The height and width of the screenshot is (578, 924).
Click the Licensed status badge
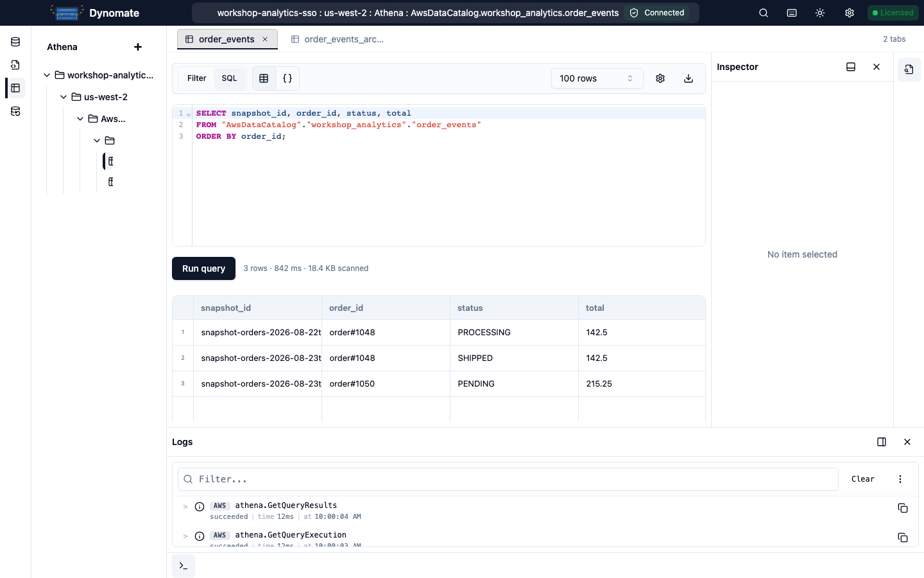click(893, 13)
